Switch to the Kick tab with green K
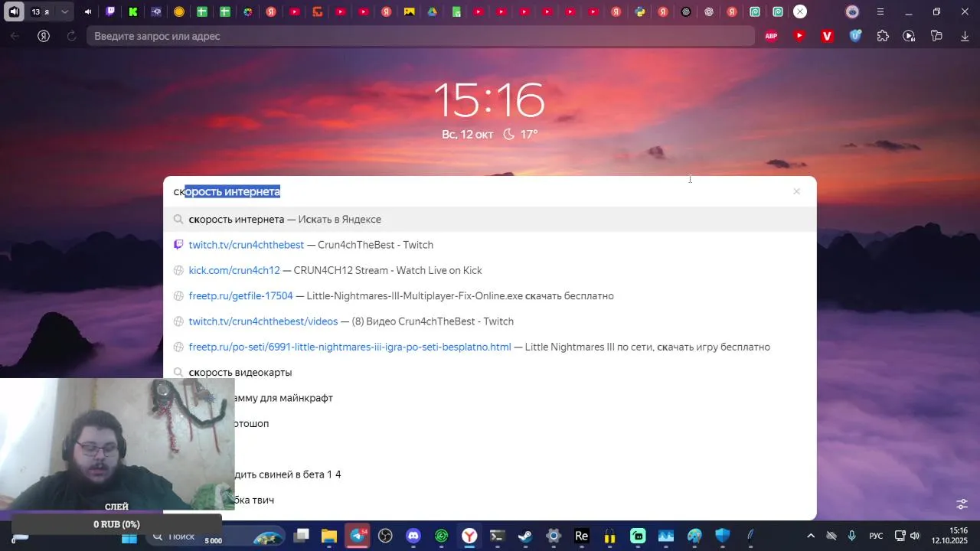980x551 pixels. pyautogui.click(x=133, y=11)
